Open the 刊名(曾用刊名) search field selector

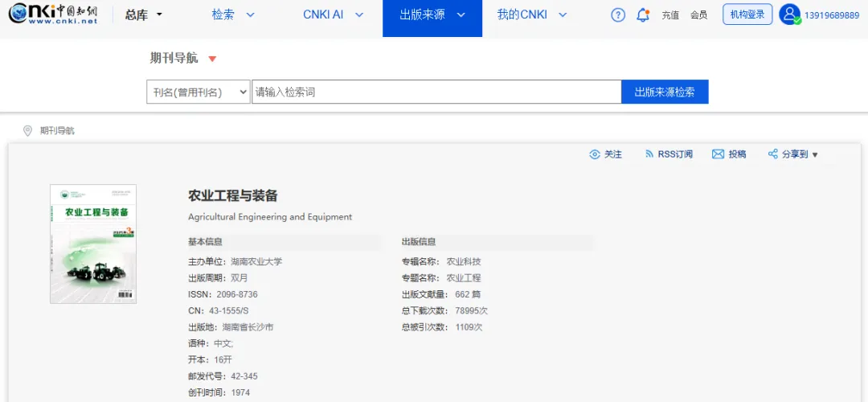(199, 92)
